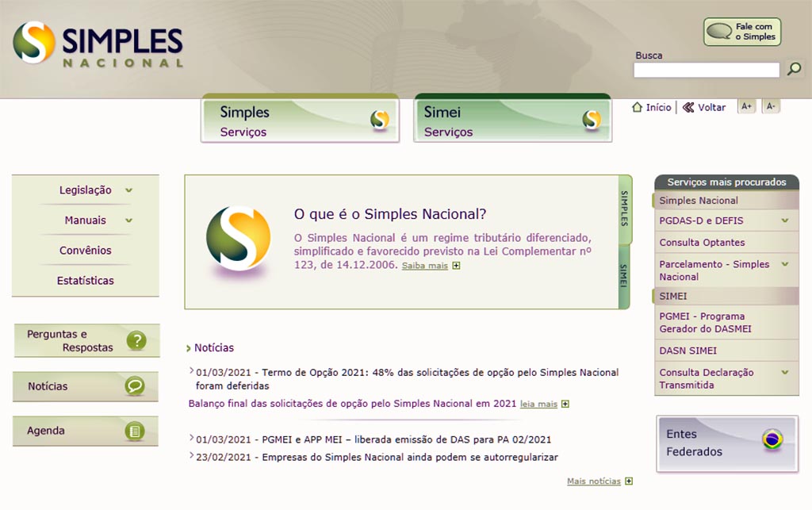
Task: Open news about Empresas do Simples Nacional autorregularizar
Action: coord(377,457)
